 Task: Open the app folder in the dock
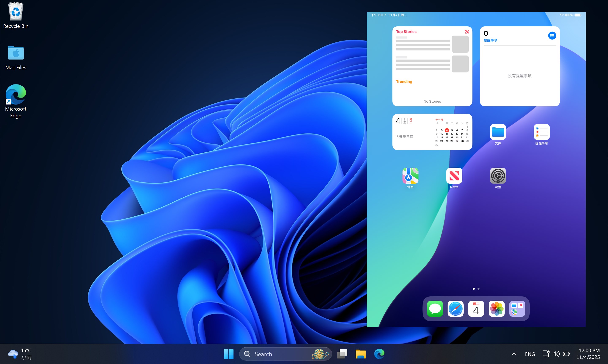[x=517, y=308]
